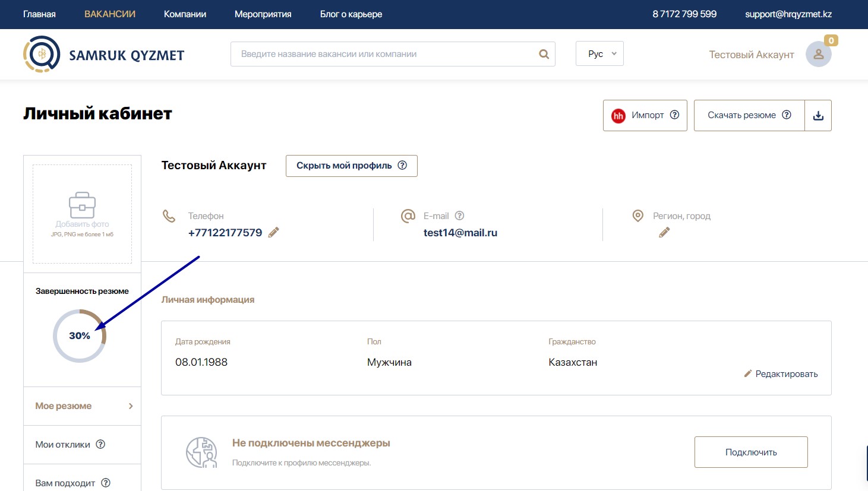The width and height of the screenshot is (868, 491).
Task: Click Не подключены мессенджеры heading
Action: point(311,443)
